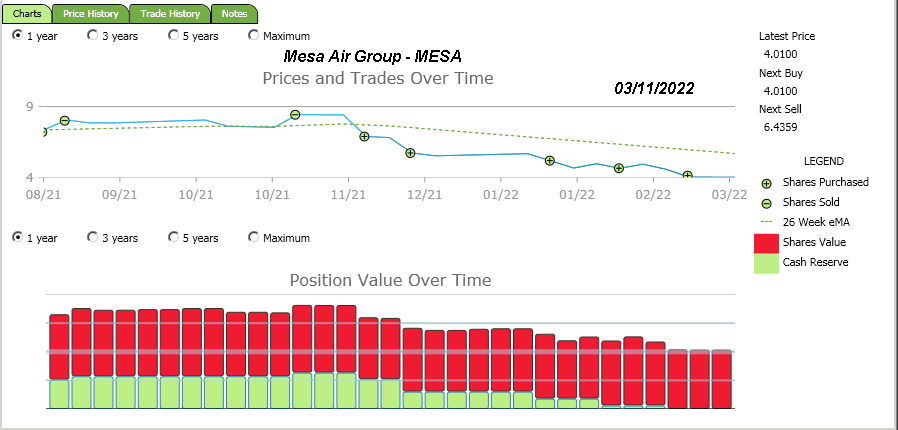Click the 26 Week eMA legend line
The width and height of the screenshot is (898, 430).
coord(766,222)
